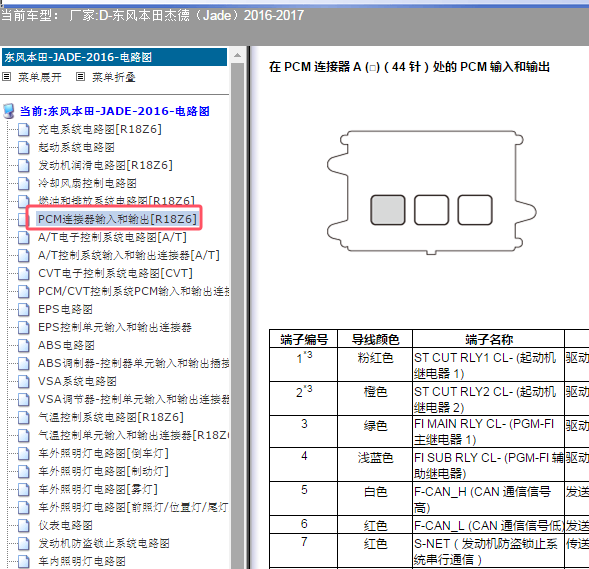Click F-CAN_H terminal name cell
Image resolution: width=589 pixels, height=569 pixels.
(x=488, y=499)
